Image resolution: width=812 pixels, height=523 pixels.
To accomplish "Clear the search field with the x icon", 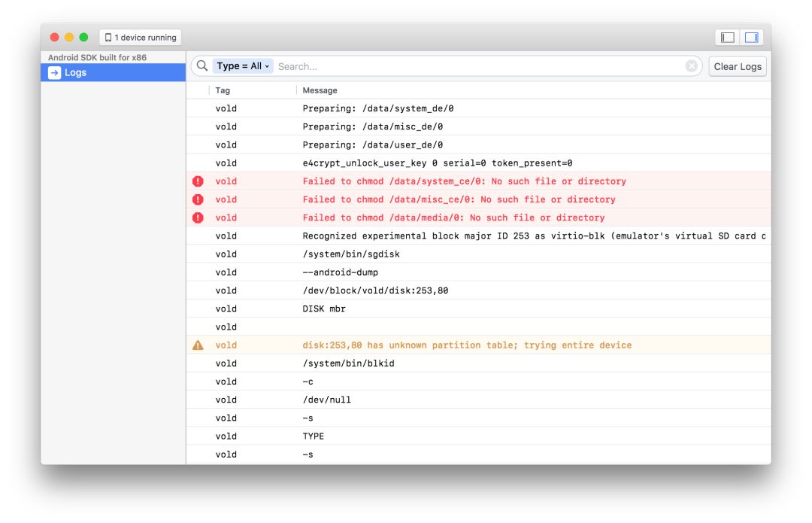I will tap(692, 65).
